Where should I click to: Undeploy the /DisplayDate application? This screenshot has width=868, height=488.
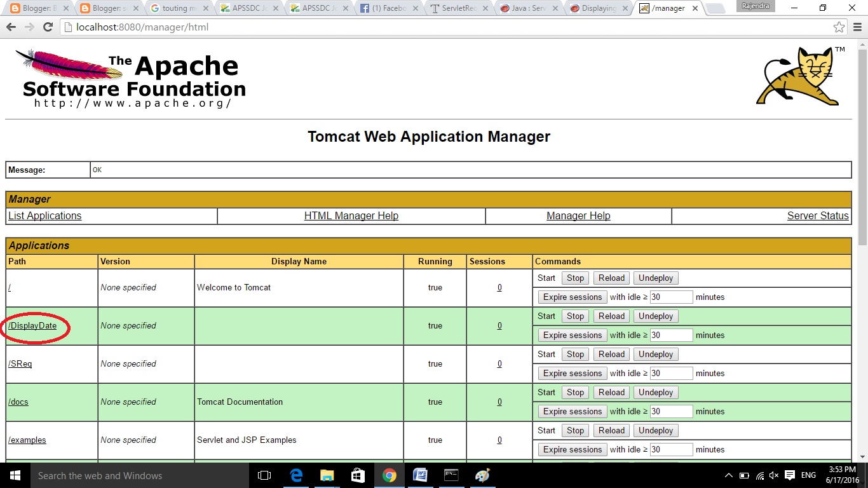coord(656,316)
